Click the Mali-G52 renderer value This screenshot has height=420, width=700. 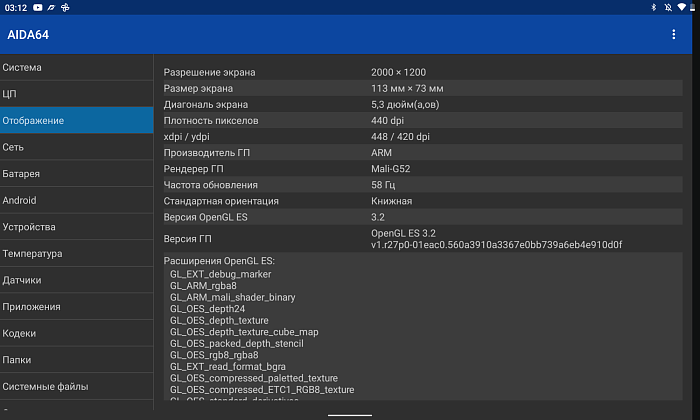click(390, 169)
